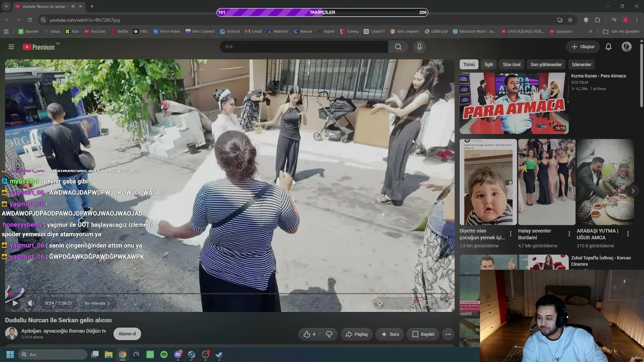Play the video with the play button
This screenshot has height=362, width=644.
tap(15, 303)
